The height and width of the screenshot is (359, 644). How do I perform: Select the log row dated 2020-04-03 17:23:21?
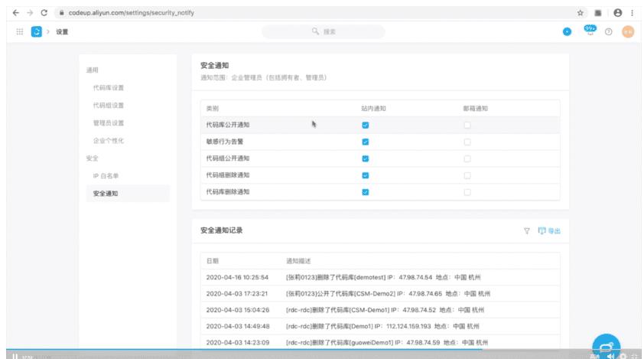coord(380,294)
